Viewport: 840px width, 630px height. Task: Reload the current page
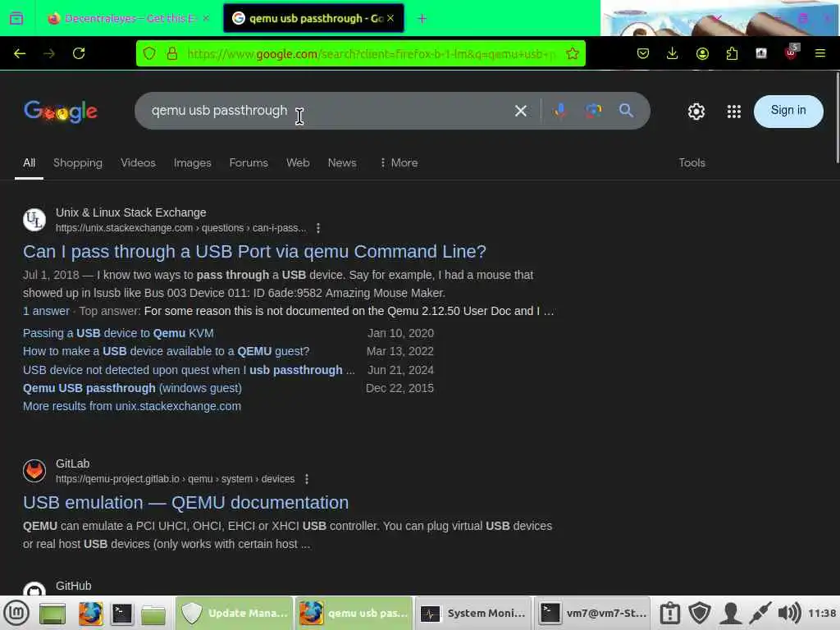(x=79, y=53)
